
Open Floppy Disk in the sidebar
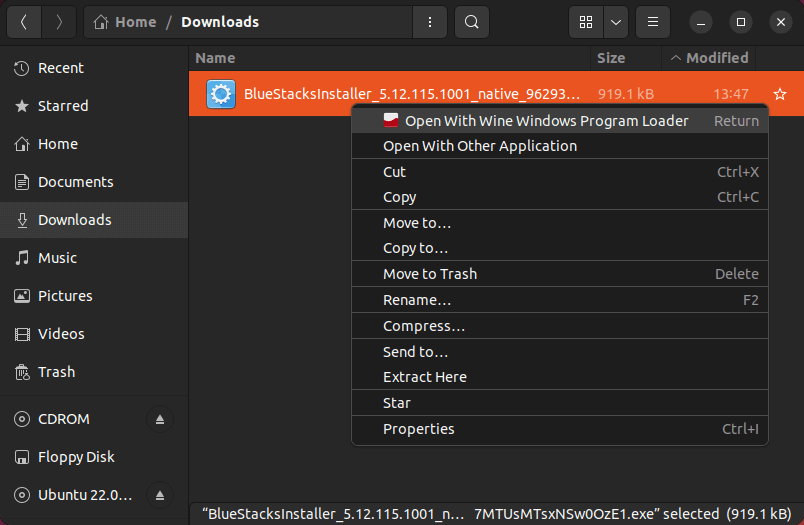tap(94, 457)
